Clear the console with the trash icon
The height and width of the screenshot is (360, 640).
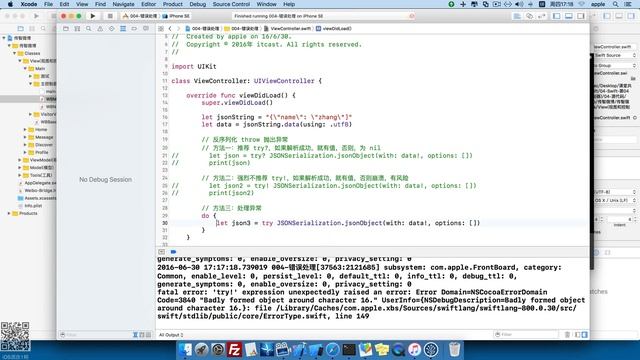pos(567,335)
